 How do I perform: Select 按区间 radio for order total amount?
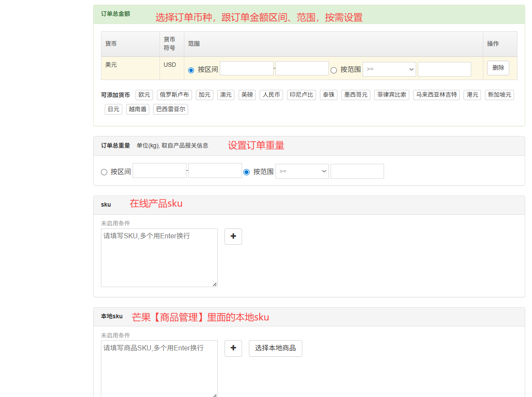coord(191,70)
